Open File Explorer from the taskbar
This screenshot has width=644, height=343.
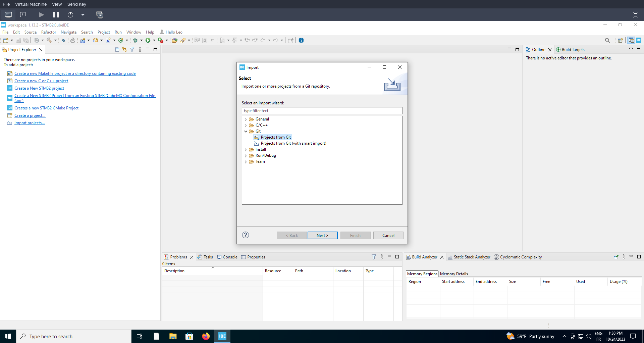coord(173,336)
